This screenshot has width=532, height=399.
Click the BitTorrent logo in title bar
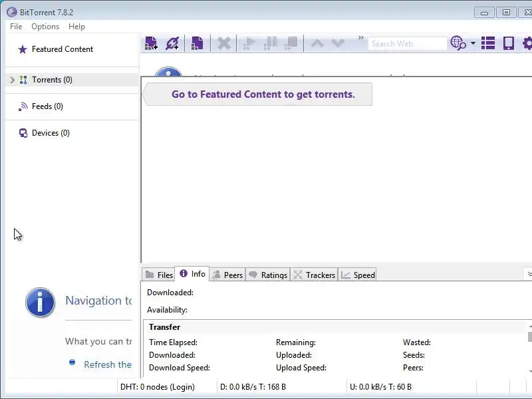(x=12, y=12)
